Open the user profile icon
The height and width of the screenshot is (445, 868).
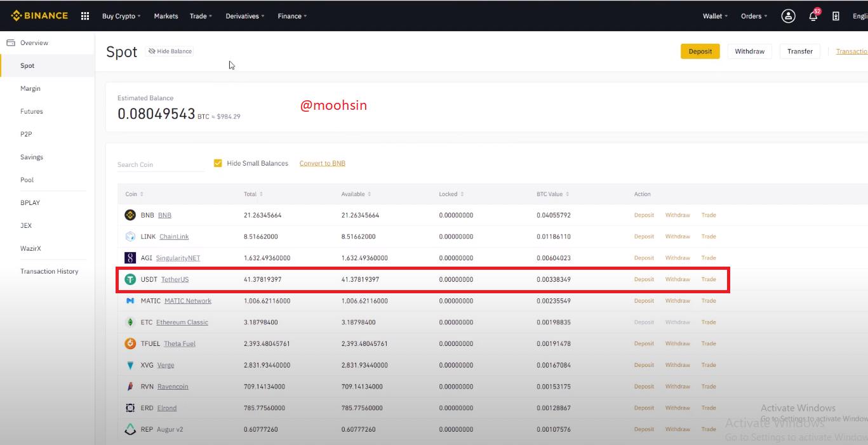789,16
